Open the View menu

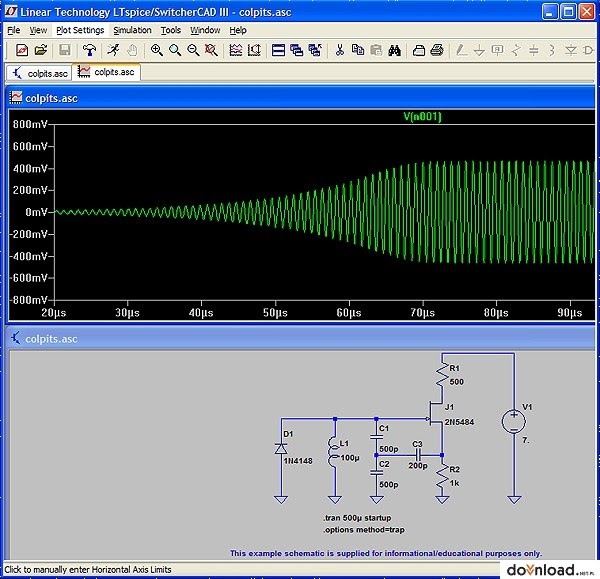tap(38, 30)
